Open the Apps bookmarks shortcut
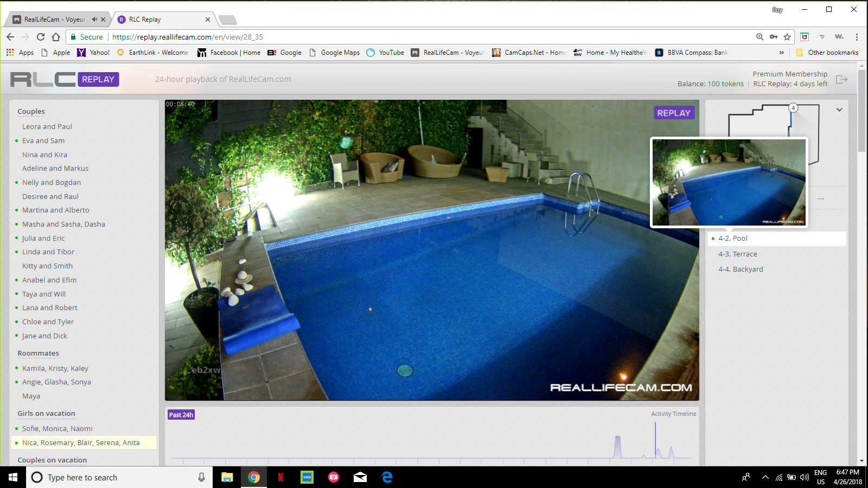The image size is (868, 488). (20, 53)
